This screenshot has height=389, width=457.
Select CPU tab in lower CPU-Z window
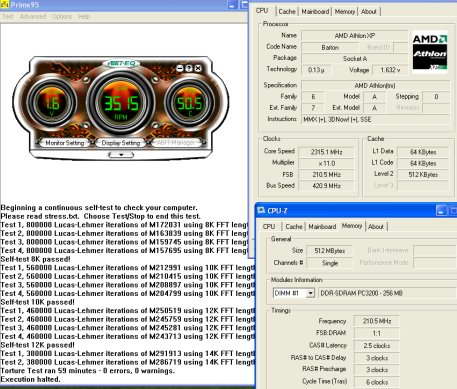(x=269, y=227)
